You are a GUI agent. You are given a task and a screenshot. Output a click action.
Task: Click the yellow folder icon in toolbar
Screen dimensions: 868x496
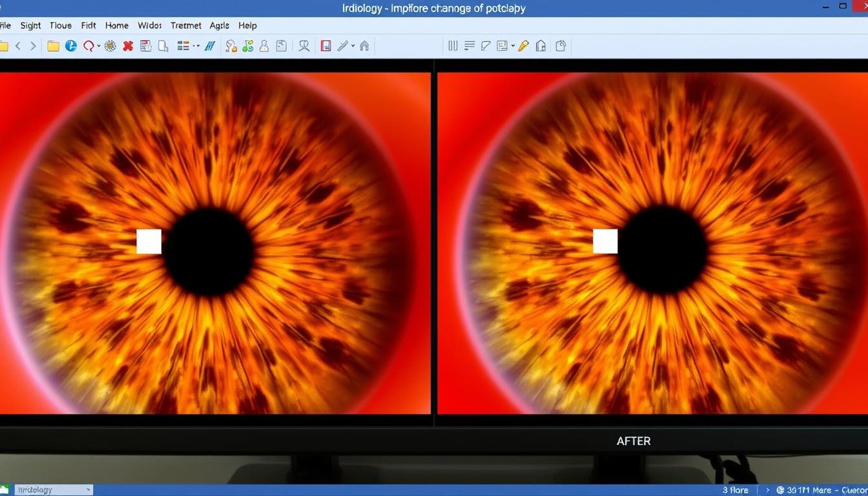[x=53, y=46]
